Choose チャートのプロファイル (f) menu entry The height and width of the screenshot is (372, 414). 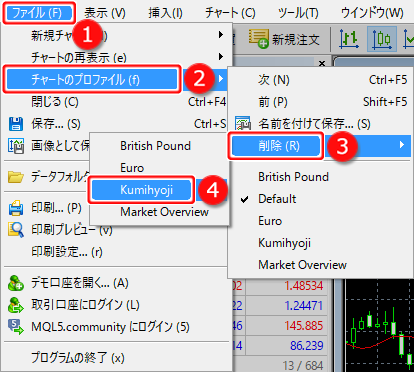pos(92,80)
